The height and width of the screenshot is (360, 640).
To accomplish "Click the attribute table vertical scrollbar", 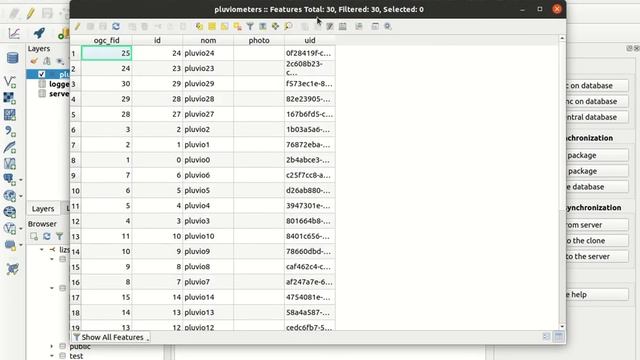I will (562, 183).
